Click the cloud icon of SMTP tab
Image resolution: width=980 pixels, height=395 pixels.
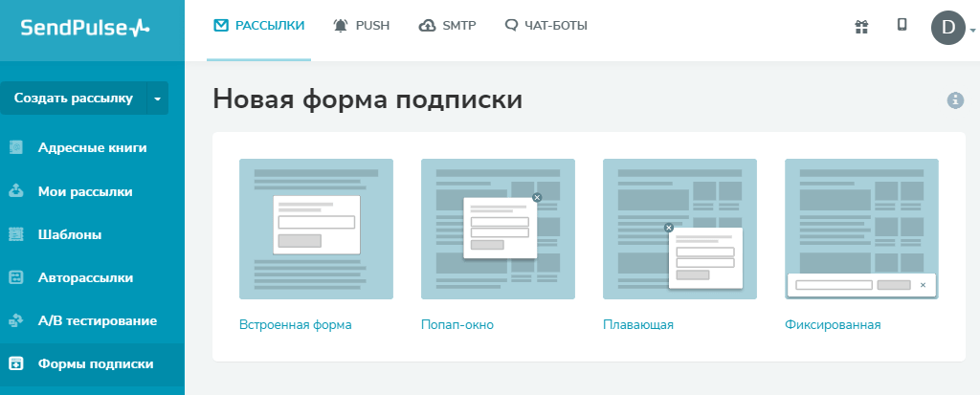(x=428, y=26)
